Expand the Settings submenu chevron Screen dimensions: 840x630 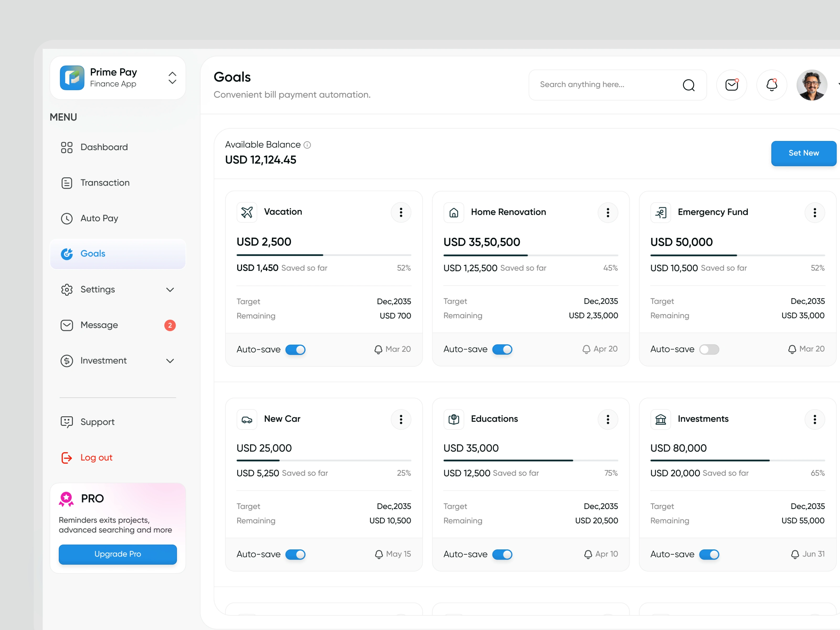coord(170,290)
